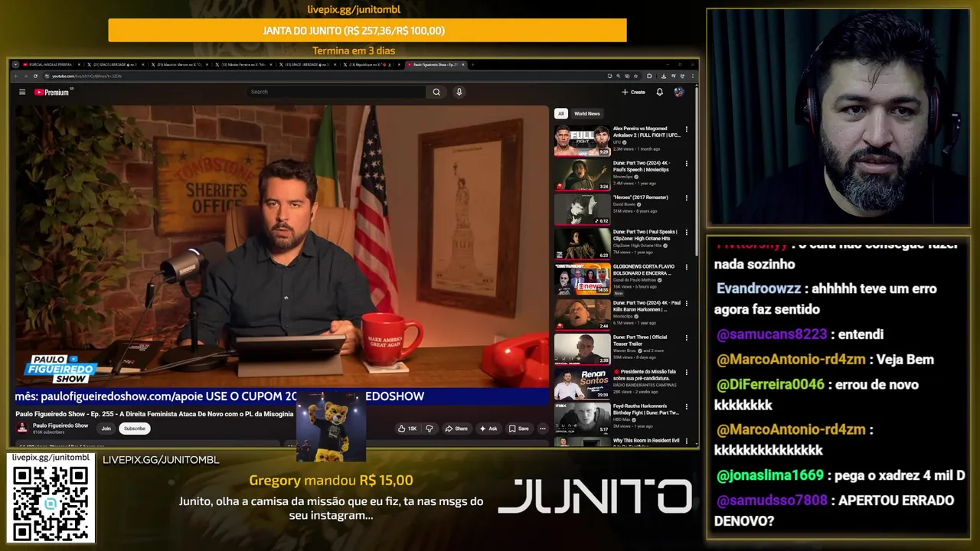The image size is (980, 551).
Task: Click the YouTube Premium logo
Action: click(x=52, y=92)
